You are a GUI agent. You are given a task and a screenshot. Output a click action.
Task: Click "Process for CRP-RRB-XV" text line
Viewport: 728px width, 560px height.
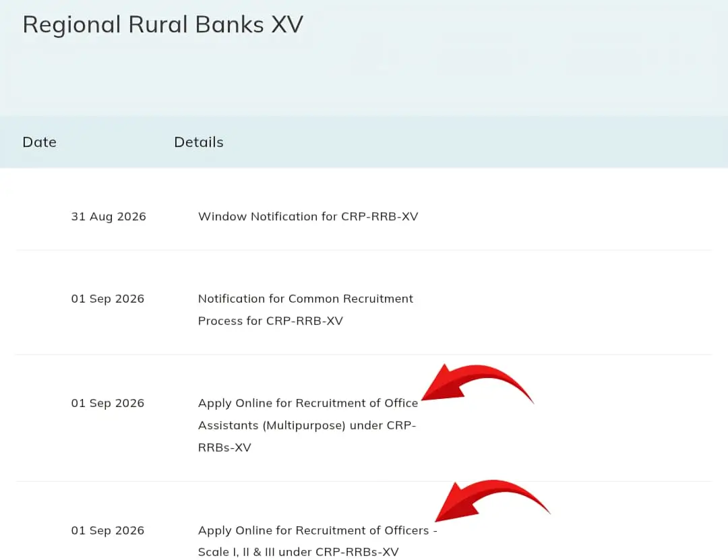(x=270, y=321)
